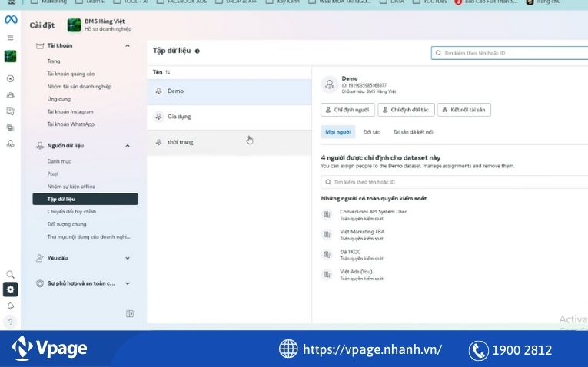
Task: Collapse the Nguồn dữ liệu section
Action: coord(128,146)
